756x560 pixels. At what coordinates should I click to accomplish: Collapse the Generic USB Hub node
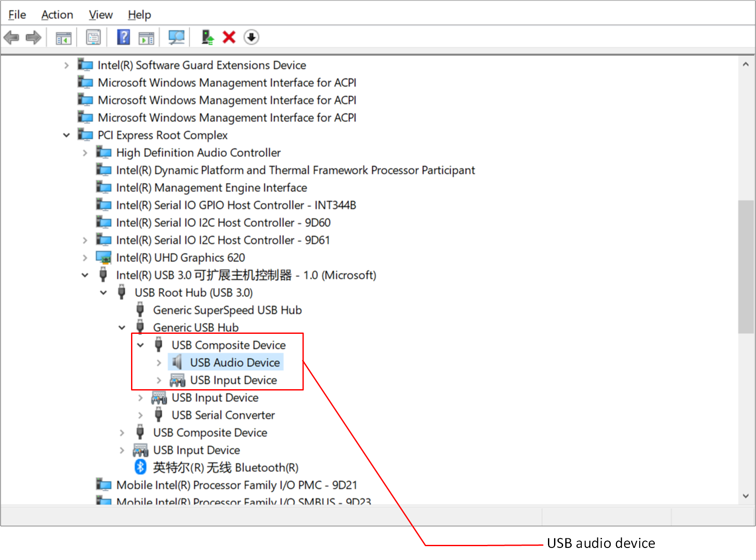(122, 327)
